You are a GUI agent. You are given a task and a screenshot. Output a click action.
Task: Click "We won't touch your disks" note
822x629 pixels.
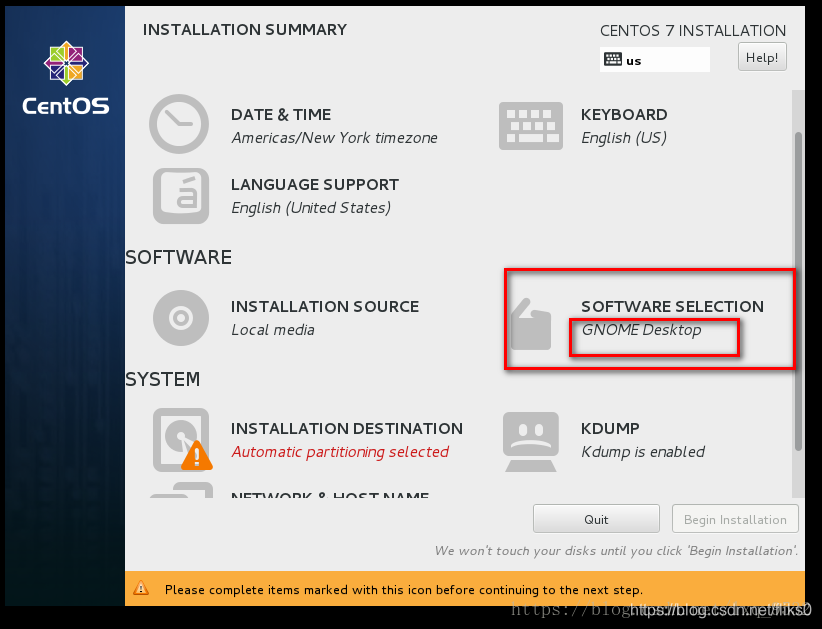tap(616, 550)
